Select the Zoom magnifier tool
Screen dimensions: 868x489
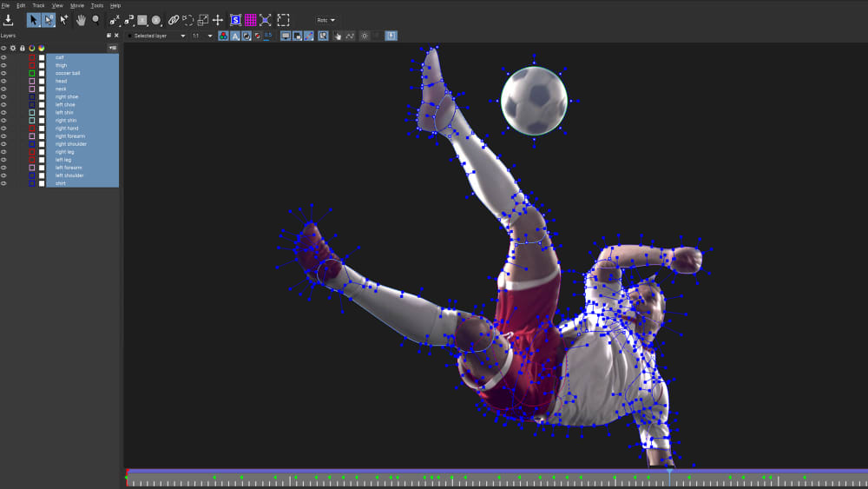pyautogui.click(x=95, y=19)
